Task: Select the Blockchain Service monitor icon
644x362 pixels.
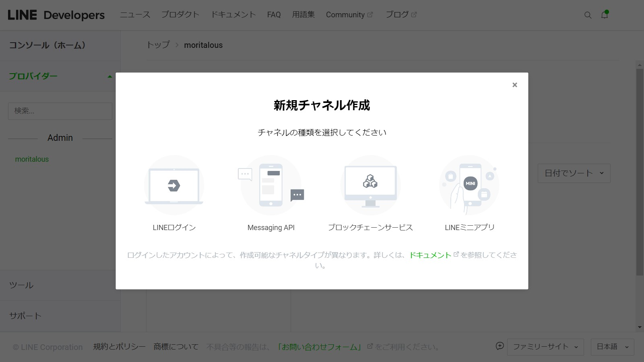Action: coord(370,185)
